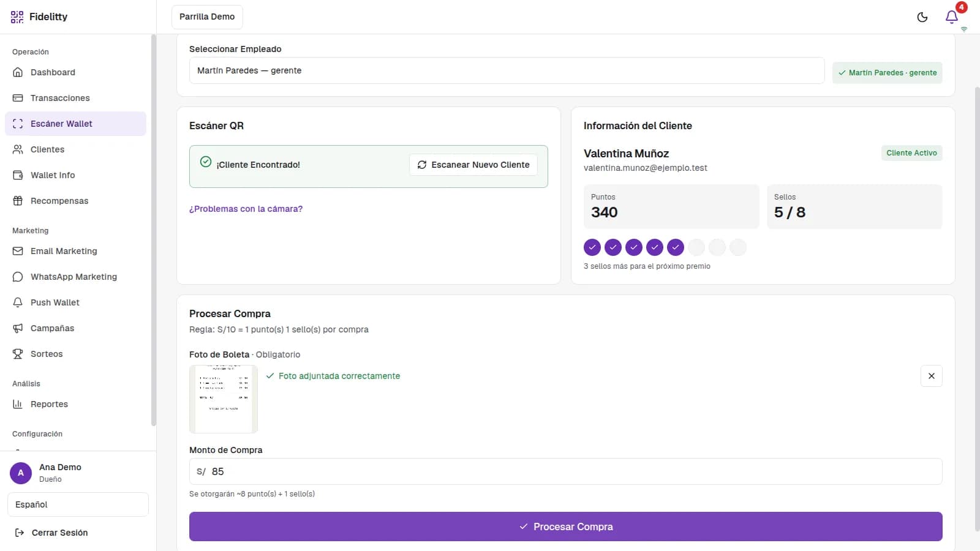980x551 pixels.
Task: Click the refresh icon in Escanear Nuevo Cliente
Action: pyautogui.click(x=422, y=165)
